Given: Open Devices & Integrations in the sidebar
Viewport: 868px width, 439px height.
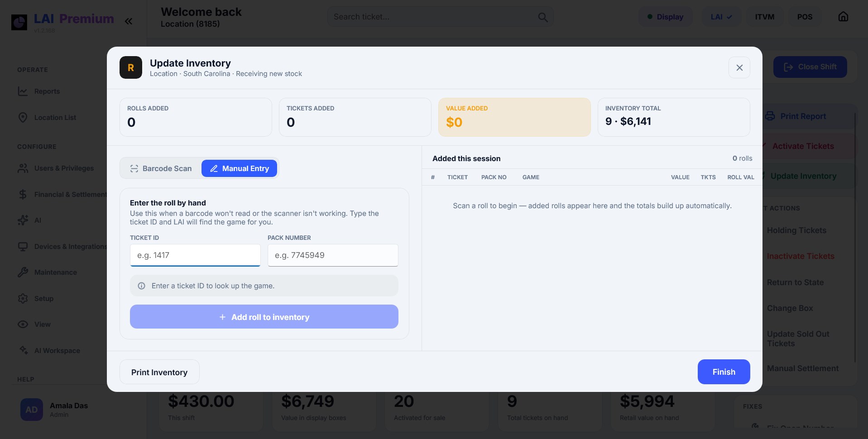Looking at the screenshot, I should (x=62, y=247).
